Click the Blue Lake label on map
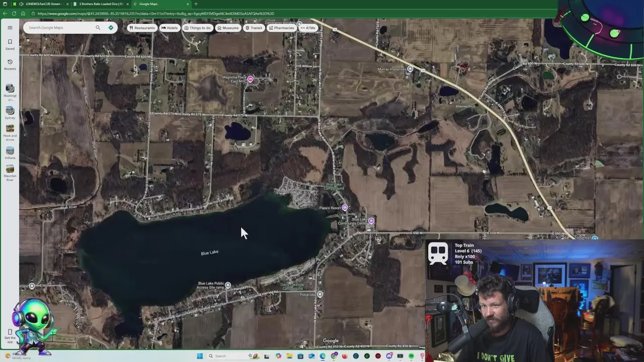The width and height of the screenshot is (644, 362). tap(210, 252)
